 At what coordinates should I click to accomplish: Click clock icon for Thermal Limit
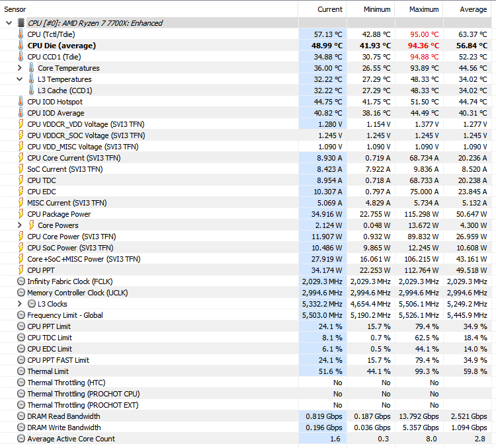[x=21, y=371]
